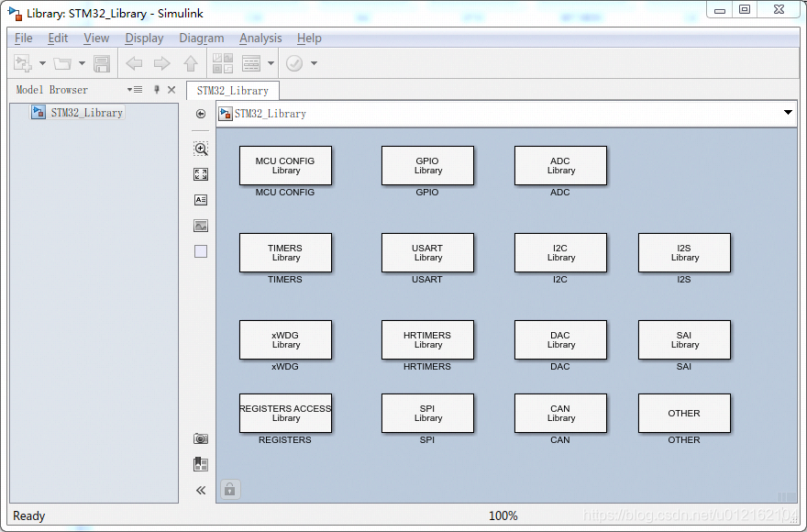This screenshot has width=807, height=532.
Task: Select the xWDG Library block
Action: (285, 339)
